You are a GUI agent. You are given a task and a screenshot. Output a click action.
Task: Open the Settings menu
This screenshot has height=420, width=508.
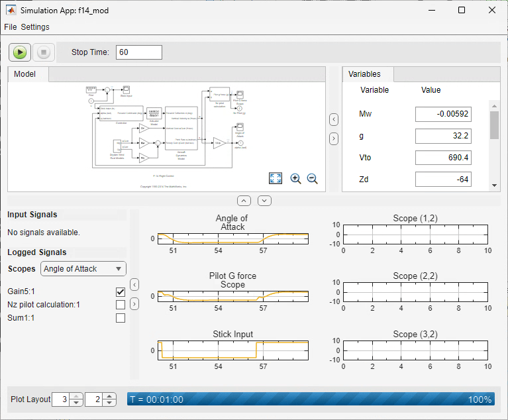(35, 27)
